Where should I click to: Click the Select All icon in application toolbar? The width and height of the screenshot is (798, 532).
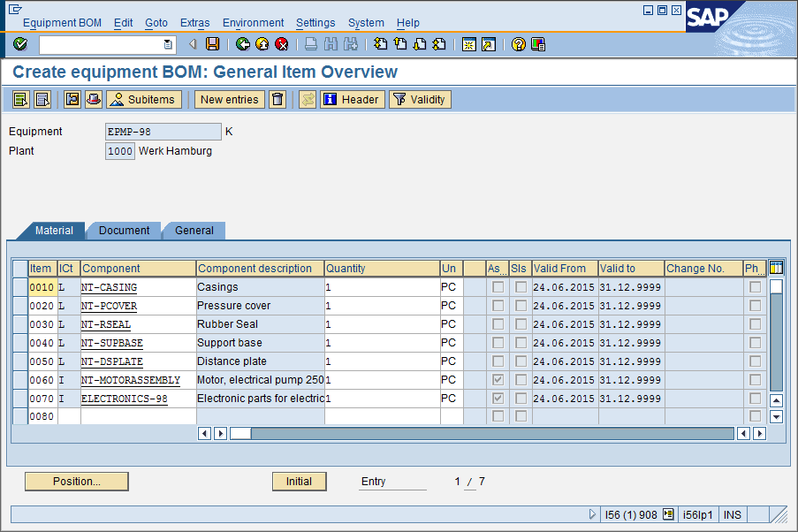(21, 99)
